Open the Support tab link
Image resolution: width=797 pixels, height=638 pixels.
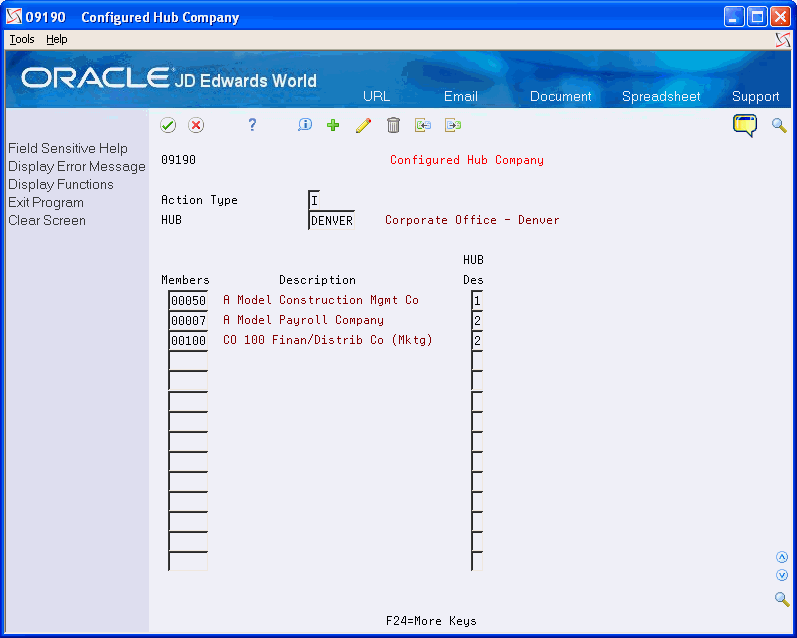point(755,96)
